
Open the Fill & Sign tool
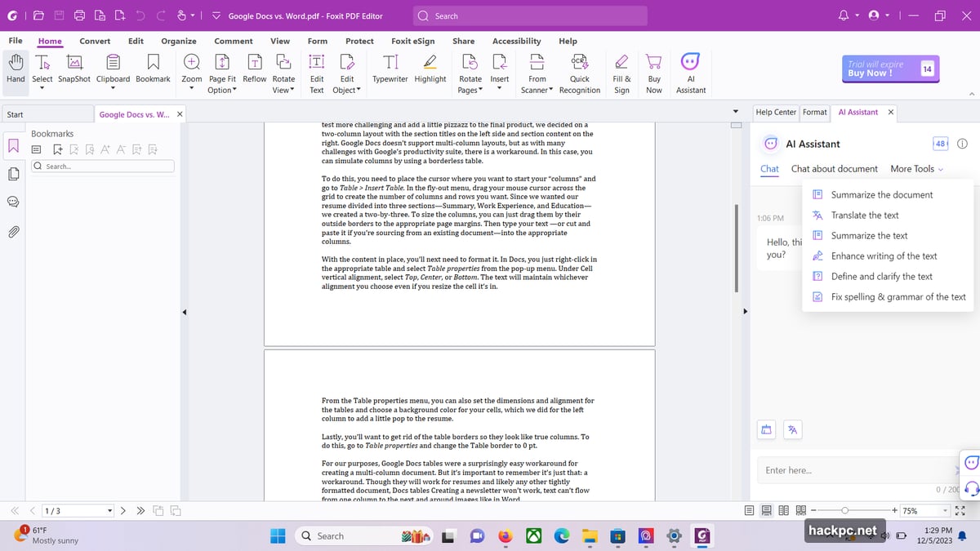point(621,69)
